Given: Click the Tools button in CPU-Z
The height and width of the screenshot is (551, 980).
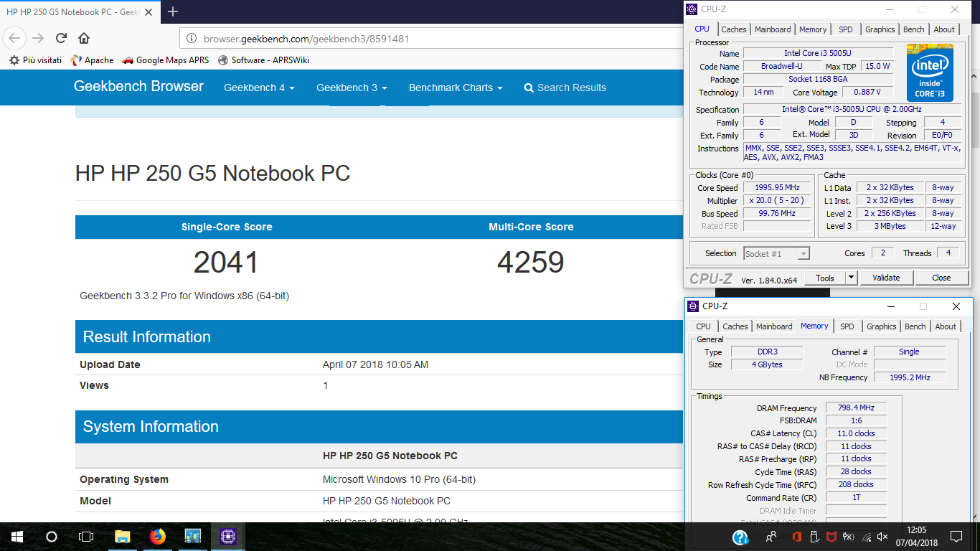Looking at the screenshot, I should tap(825, 278).
